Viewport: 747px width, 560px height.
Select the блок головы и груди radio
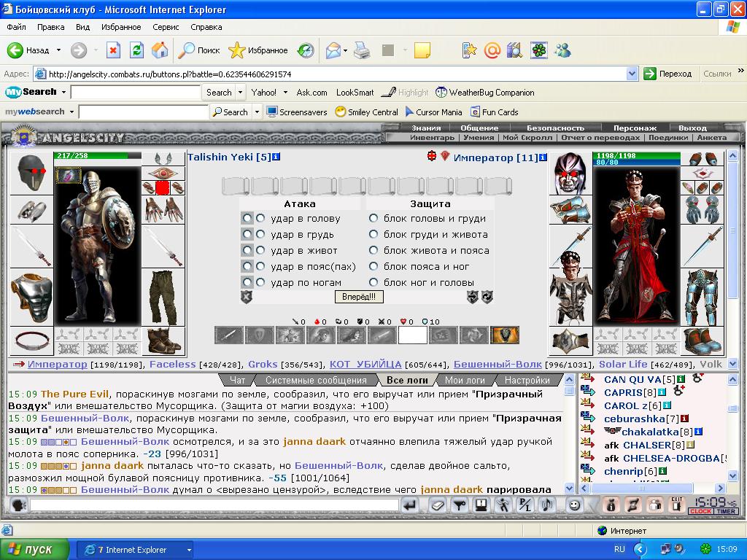pos(373,218)
